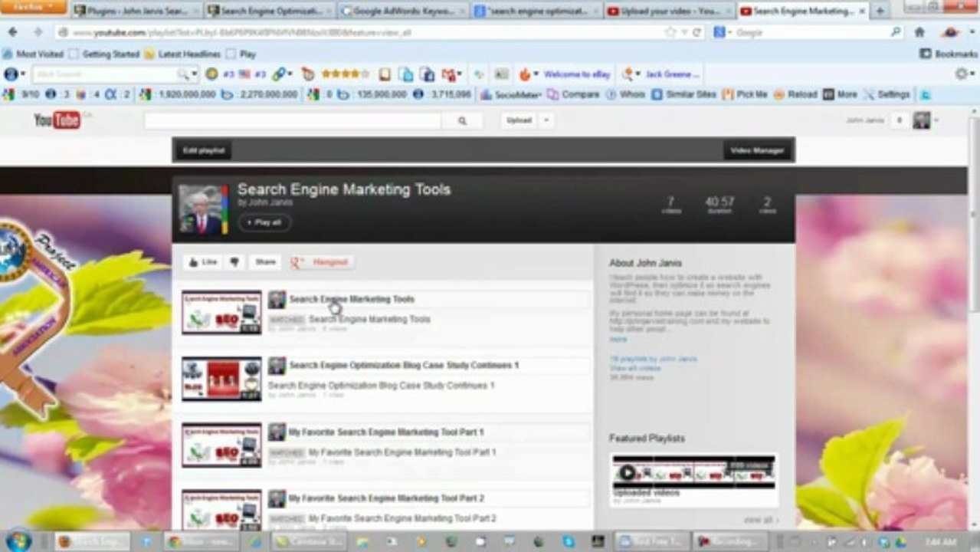The height and width of the screenshot is (552, 980).
Task: Open 'Search Engine Optimization Blog Case Study Continues 1' title
Action: coord(404,365)
